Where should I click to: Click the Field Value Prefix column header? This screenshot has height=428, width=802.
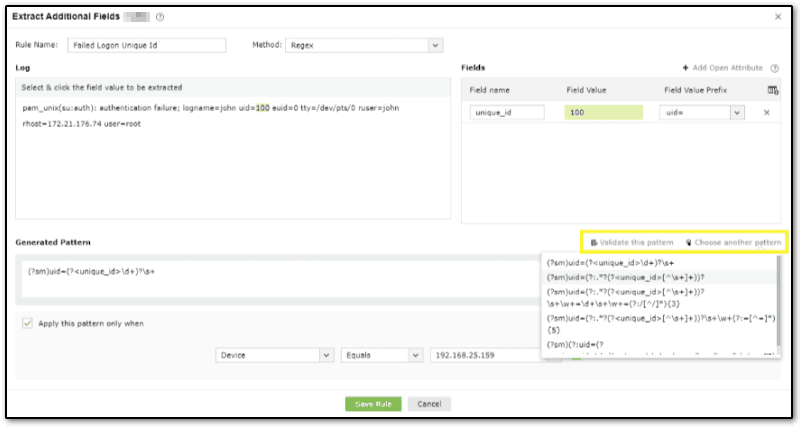tap(695, 90)
